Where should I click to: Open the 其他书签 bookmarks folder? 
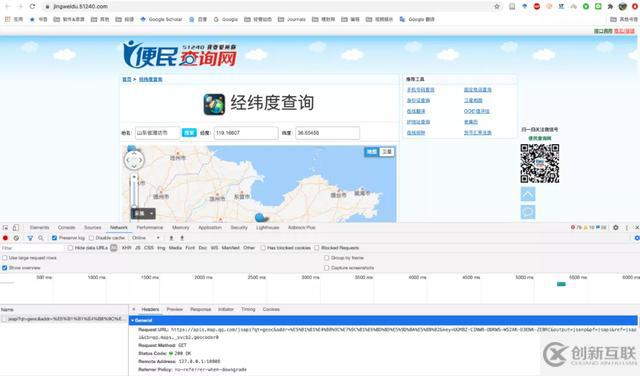click(624, 19)
